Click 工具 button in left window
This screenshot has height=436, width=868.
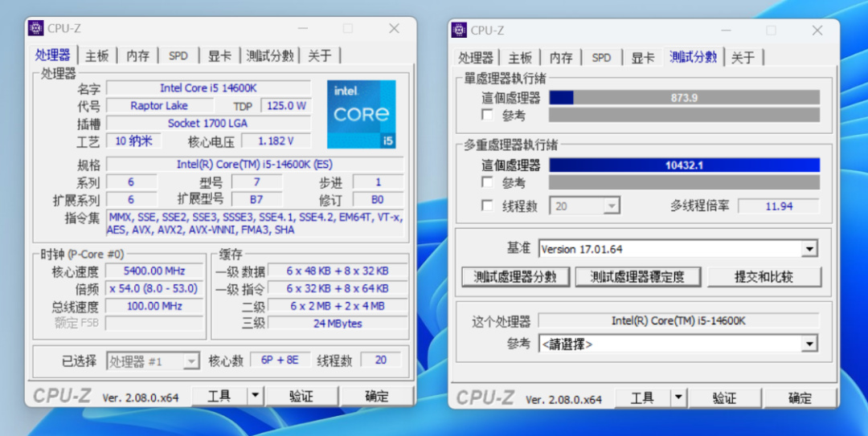pyautogui.click(x=219, y=396)
